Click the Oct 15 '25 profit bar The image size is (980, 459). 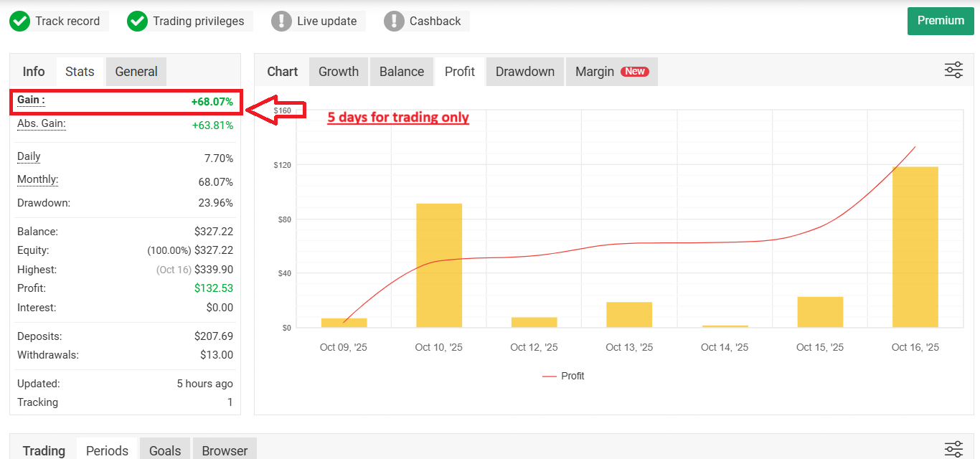pyautogui.click(x=820, y=312)
